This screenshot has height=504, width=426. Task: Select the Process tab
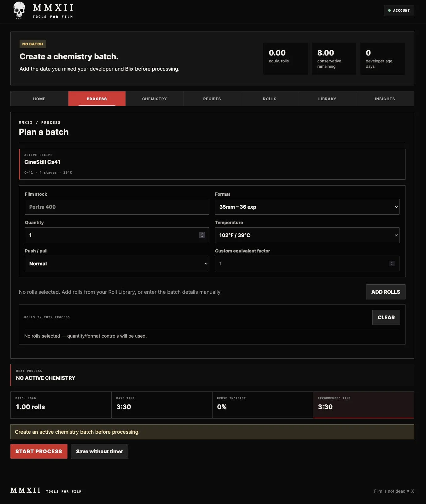tap(97, 99)
